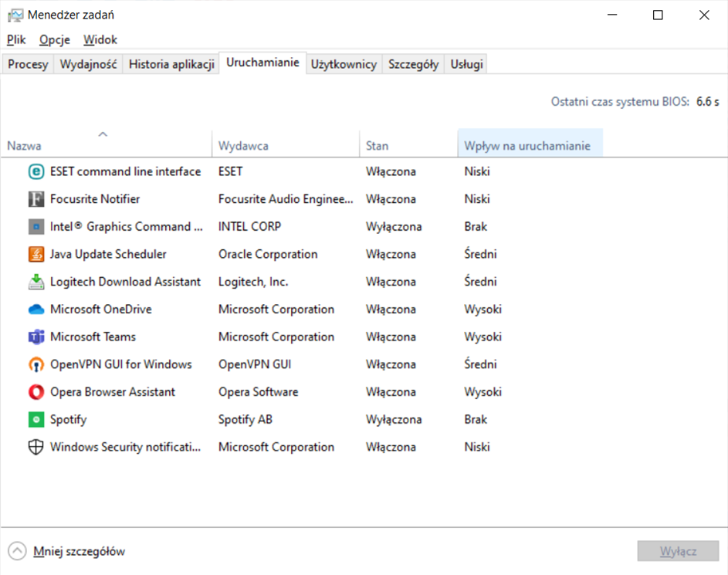Click the OpenVPN GUI icon
Viewport: 728px width, 575px height.
point(36,364)
